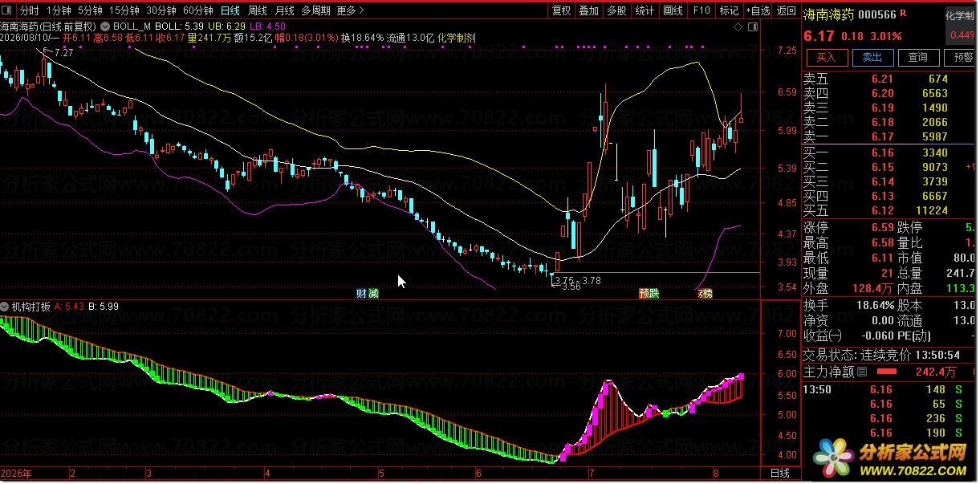Toggle the side panel icon at chart top right
The image size is (980, 484).
tap(752, 26)
